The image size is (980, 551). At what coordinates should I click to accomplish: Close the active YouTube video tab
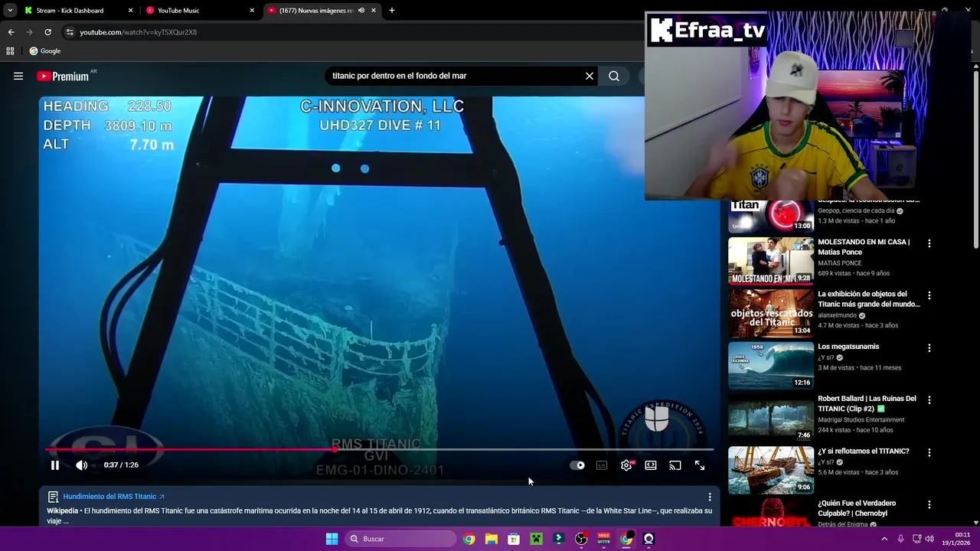[374, 11]
